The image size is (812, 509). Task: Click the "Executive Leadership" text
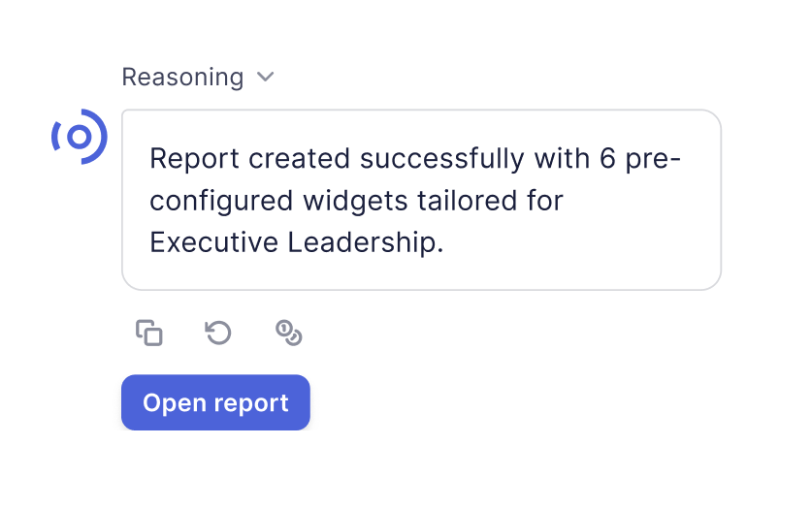(x=296, y=242)
